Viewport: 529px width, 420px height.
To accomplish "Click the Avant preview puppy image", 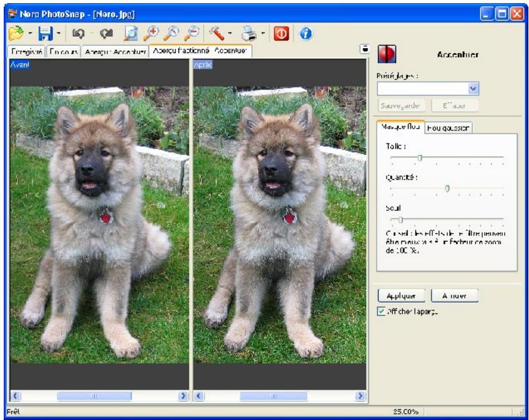I will point(99,225).
